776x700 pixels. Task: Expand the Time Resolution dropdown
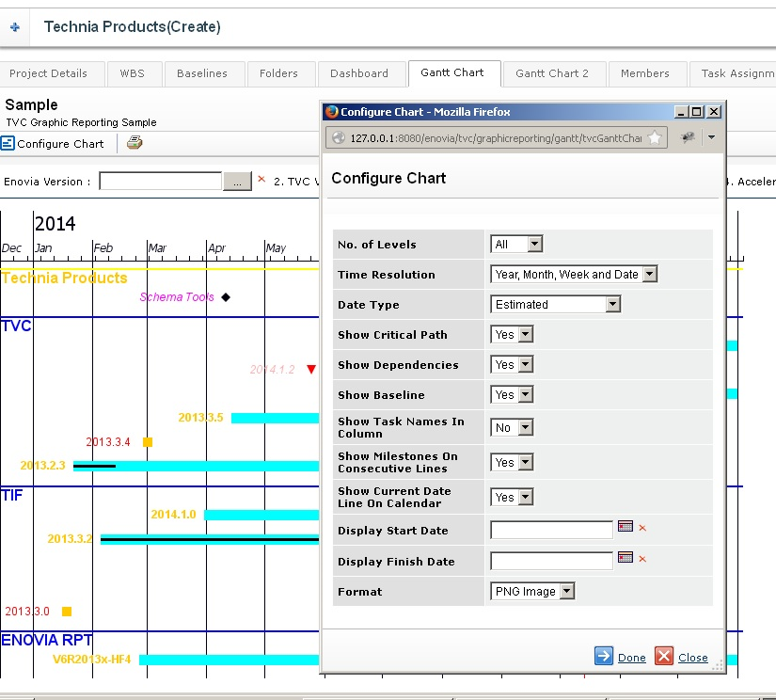(574, 275)
